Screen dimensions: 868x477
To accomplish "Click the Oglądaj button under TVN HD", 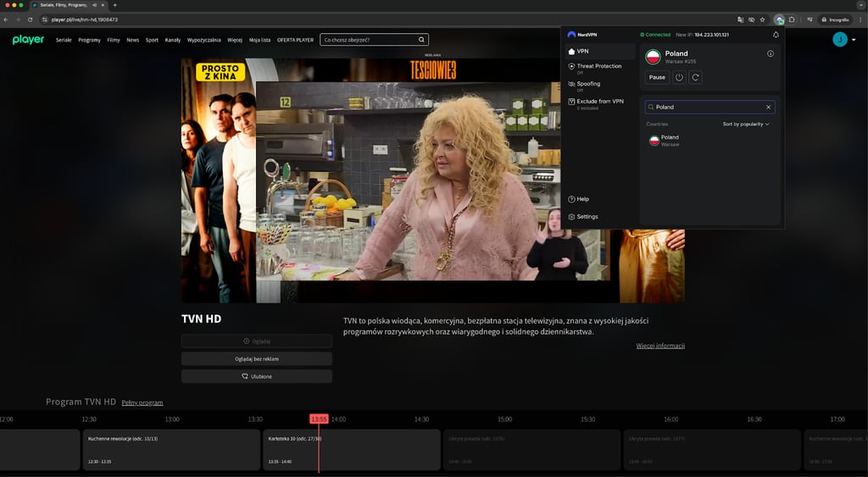I will pos(256,341).
